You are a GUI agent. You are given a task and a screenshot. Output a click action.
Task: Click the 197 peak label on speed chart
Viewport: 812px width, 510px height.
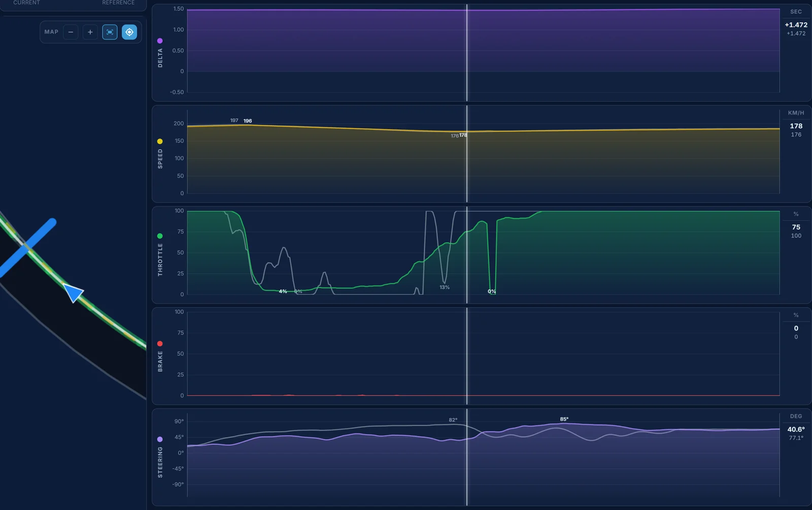coord(234,120)
